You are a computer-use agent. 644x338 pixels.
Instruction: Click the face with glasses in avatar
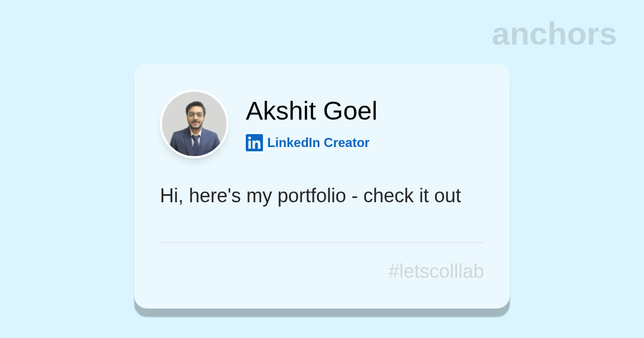click(x=195, y=114)
